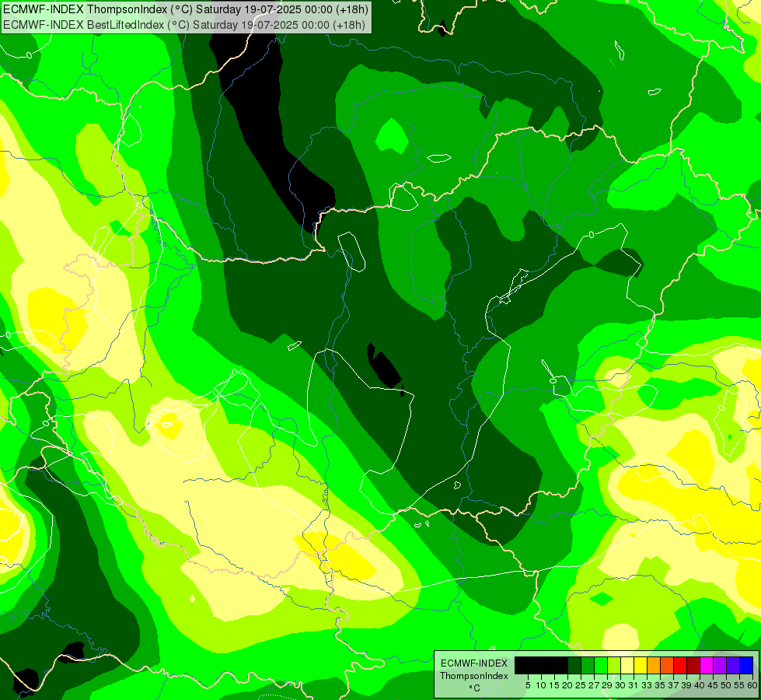Click the legend tick value 37
761x700 pixels.
coord(674,685)
